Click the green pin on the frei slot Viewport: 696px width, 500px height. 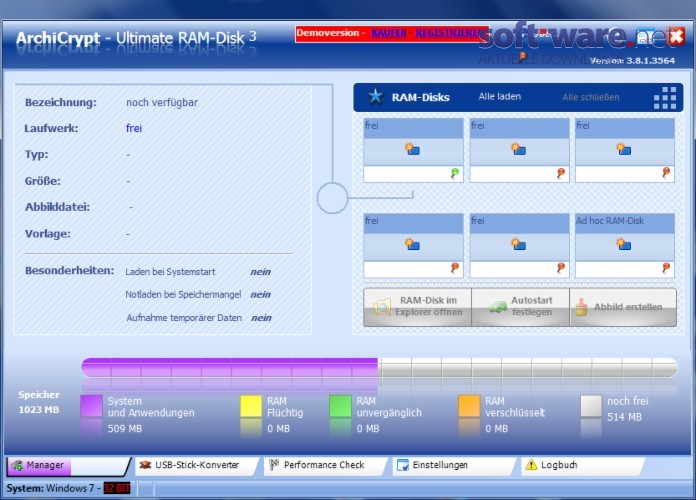[455, 173]
